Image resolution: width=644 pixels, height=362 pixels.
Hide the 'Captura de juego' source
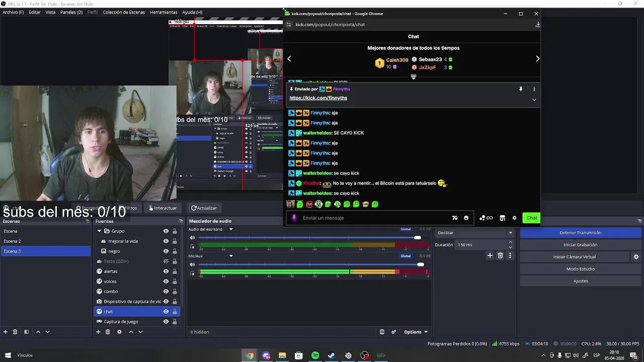[x=166, y=322]
